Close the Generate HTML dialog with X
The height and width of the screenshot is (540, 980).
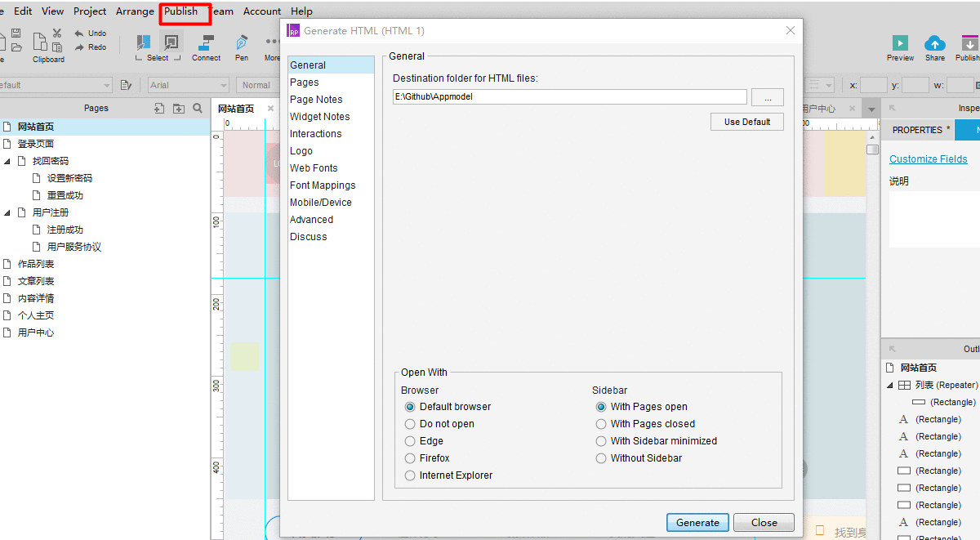(791, 30)
